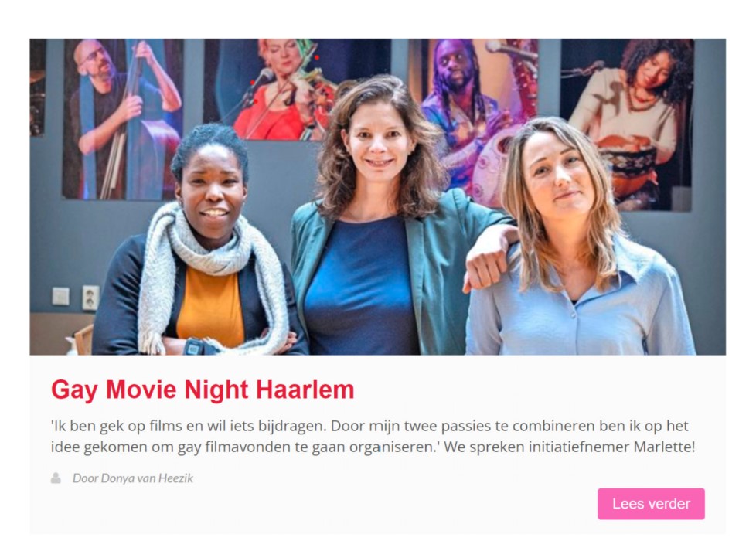
Task: Click the white light switch on wall
Action: 61,296
